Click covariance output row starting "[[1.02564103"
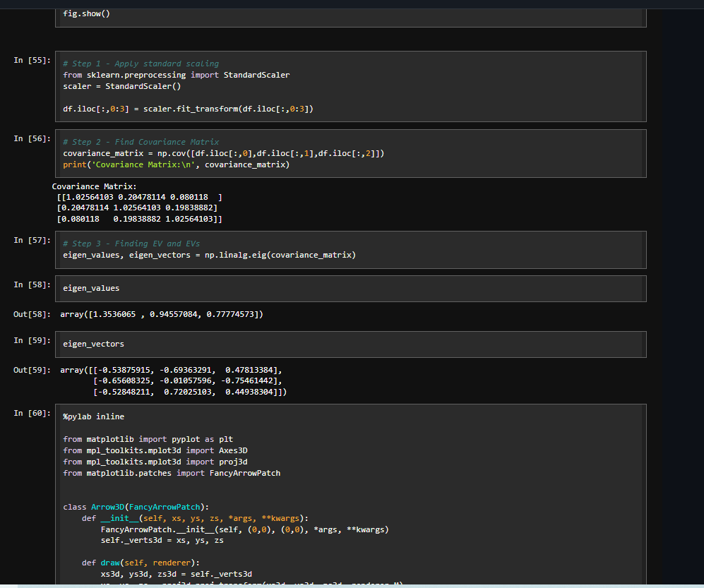 140,197
